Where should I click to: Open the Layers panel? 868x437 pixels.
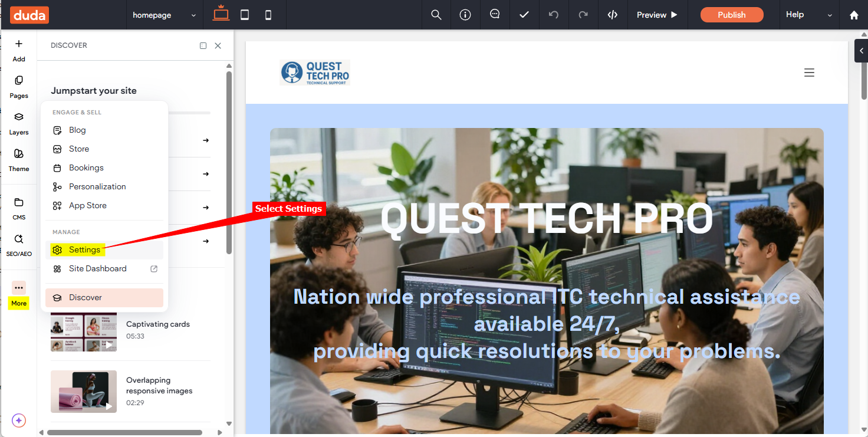coord(19,124)
